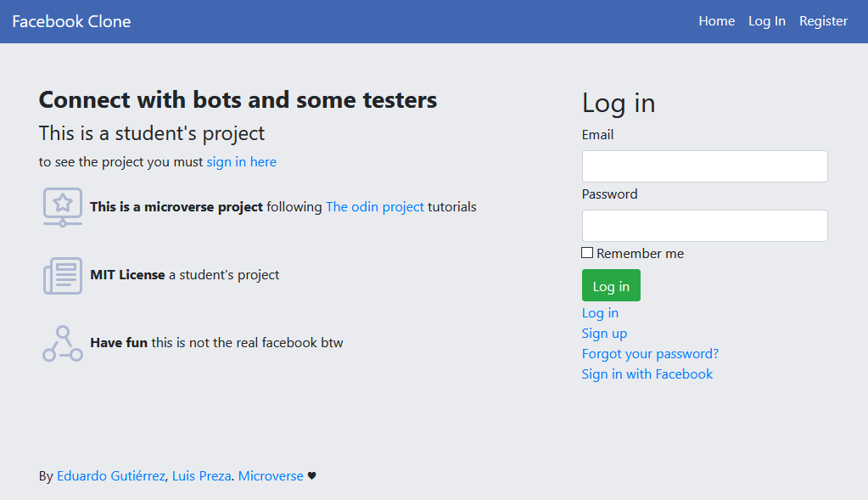Click the 'Connect with bots and some testers' heading
Screen dimensions: 868x500
click(x=238, y=99)
